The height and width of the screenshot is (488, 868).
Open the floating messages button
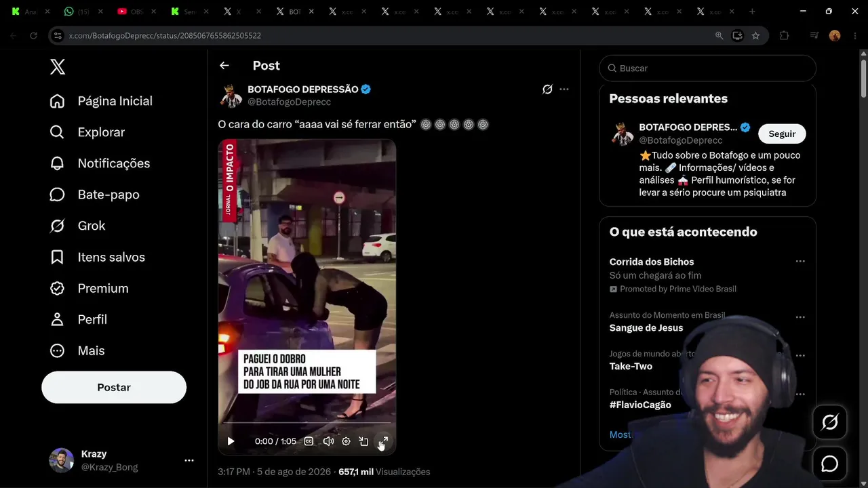(x=830, y=464)
